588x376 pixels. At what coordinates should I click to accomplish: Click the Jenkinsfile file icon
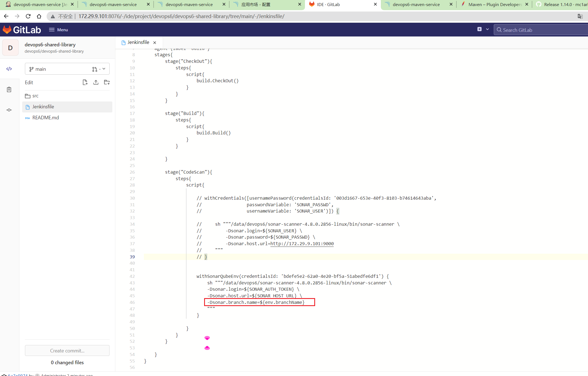pyautogui.click(x=29, y=106)
